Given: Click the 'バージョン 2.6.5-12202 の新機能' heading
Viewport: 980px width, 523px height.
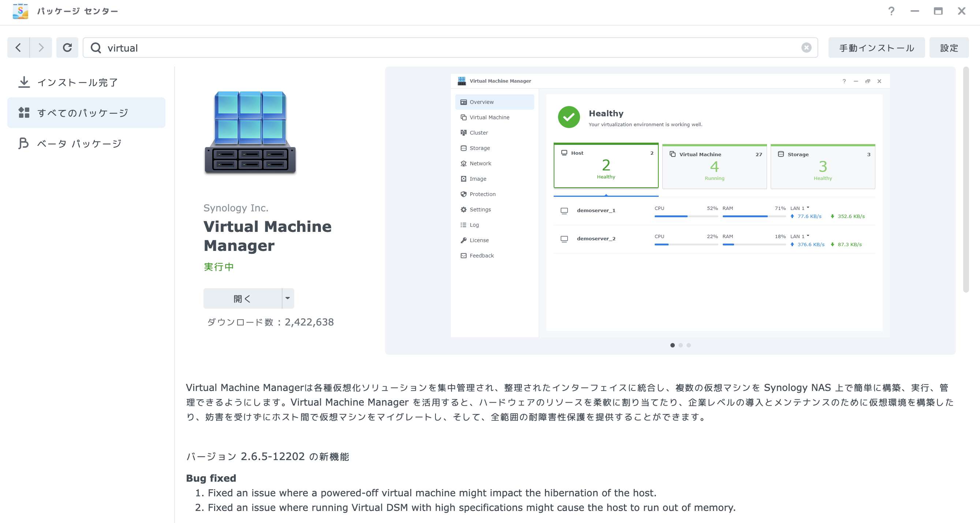Looking at the screenshot, I should pyautogui.click(x=268, y=456).
